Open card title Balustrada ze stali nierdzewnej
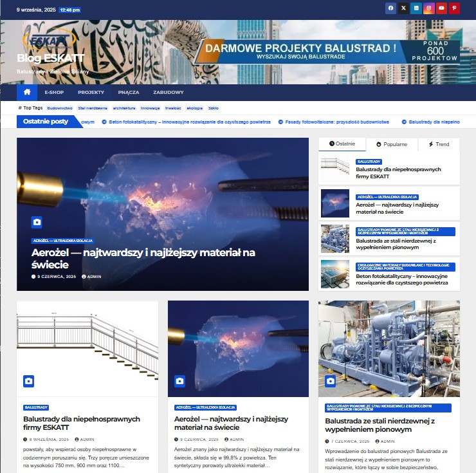This screenshot has width=476, height=473. point(380,425)
